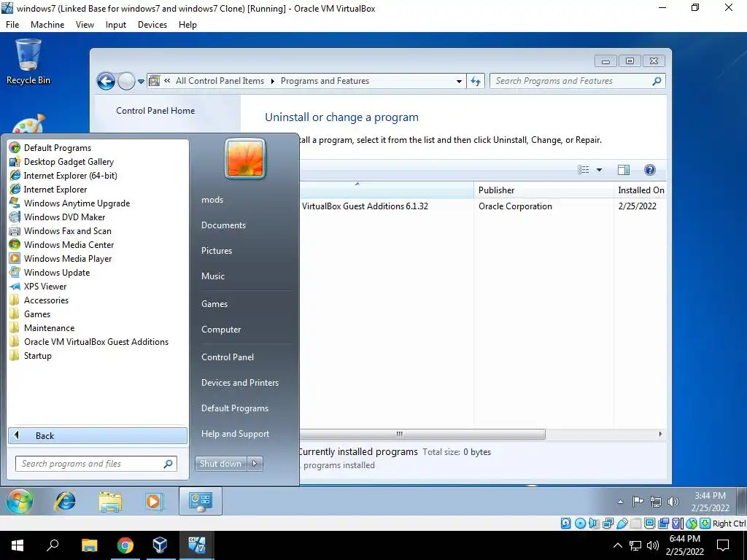Open Control Panel Home link

tap(155, 111)
